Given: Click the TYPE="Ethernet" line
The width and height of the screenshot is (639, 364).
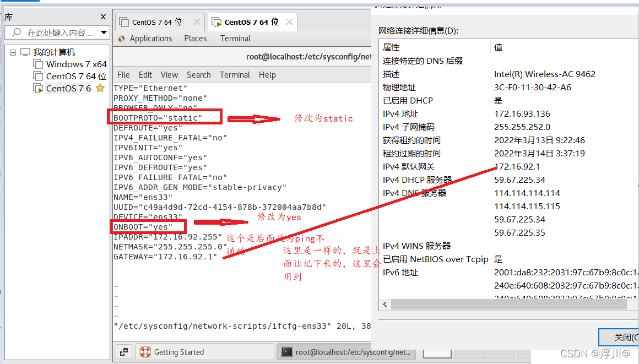Looking at the screenshot, I should [150, 88].
